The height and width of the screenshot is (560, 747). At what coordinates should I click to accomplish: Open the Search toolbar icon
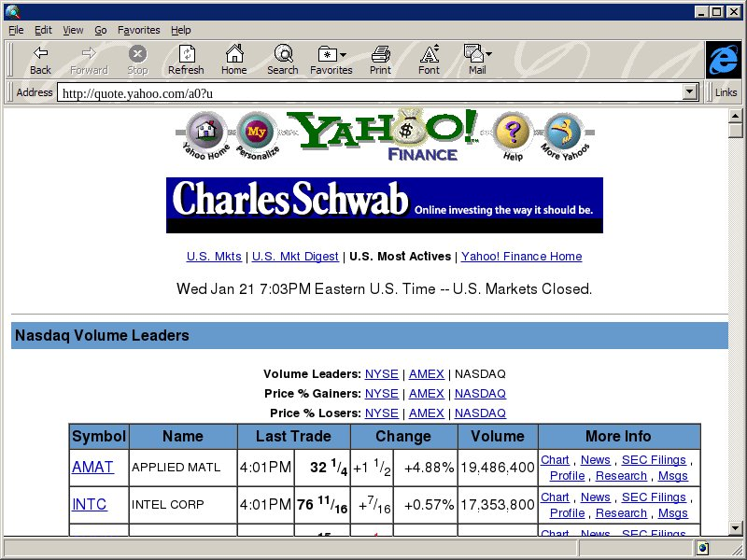282,60
